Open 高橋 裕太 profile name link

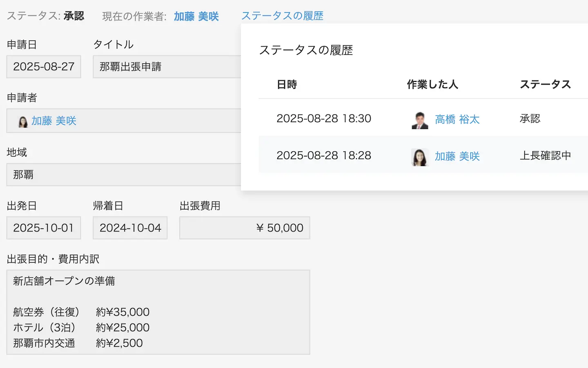[457, 119]
